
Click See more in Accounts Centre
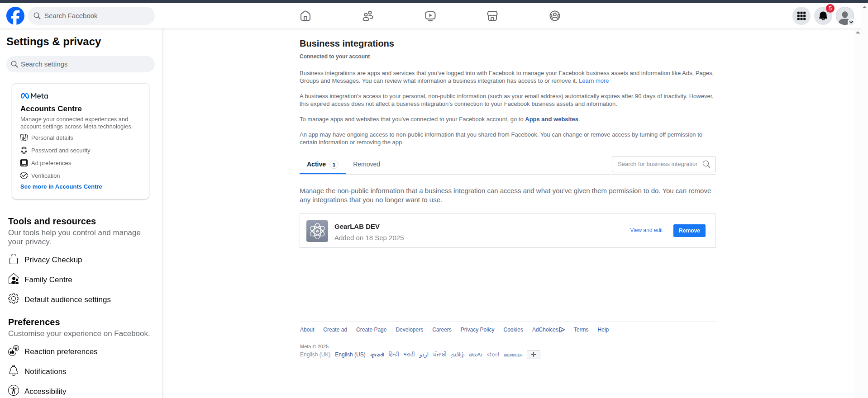click(61, 186)
